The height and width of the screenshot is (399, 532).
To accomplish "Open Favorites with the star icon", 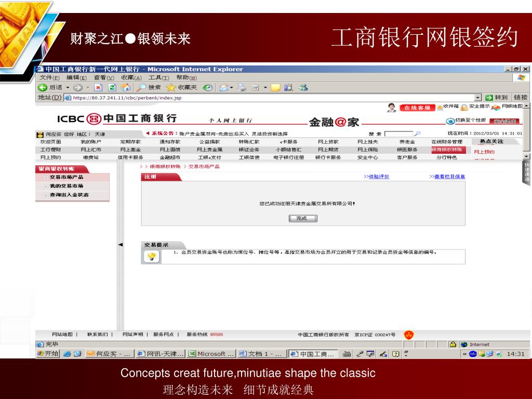I will (170, 87).
